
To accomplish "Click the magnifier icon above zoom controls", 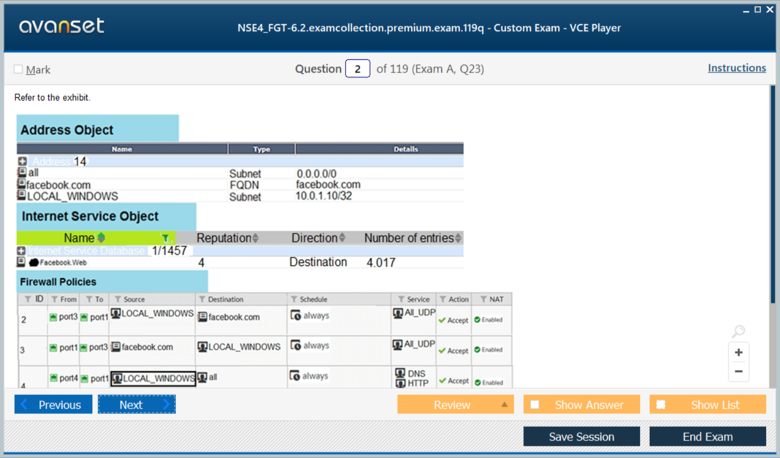I will pos(738,331).
